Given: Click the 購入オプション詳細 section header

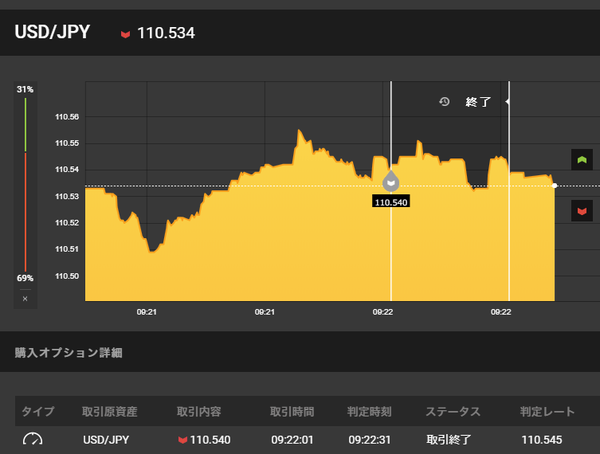Looking at the screenshot, I should tap(68, 353).
